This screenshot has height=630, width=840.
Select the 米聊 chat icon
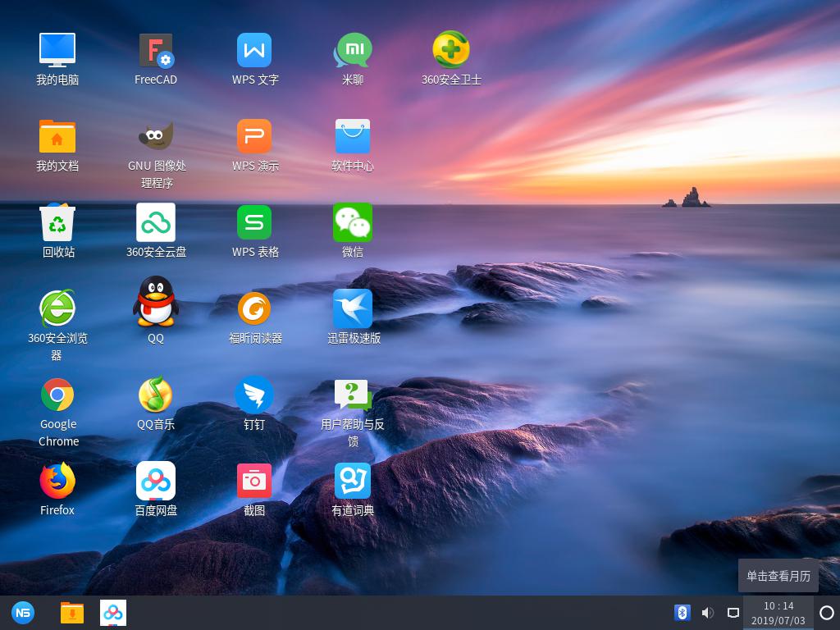[x=353, y=51]
